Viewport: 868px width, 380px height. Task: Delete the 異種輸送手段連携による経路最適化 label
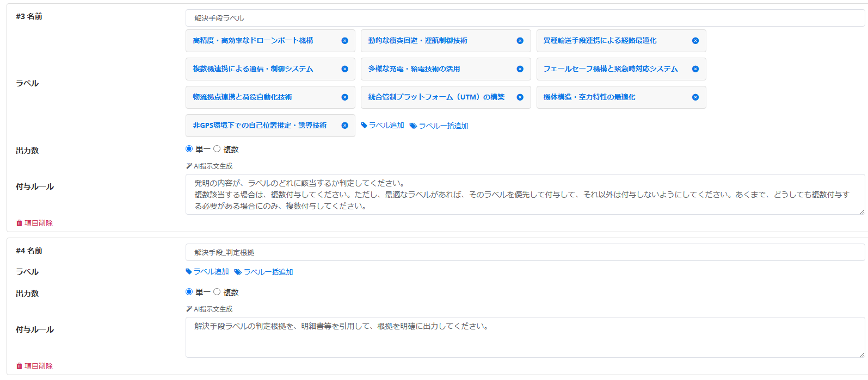click(695, 41)
